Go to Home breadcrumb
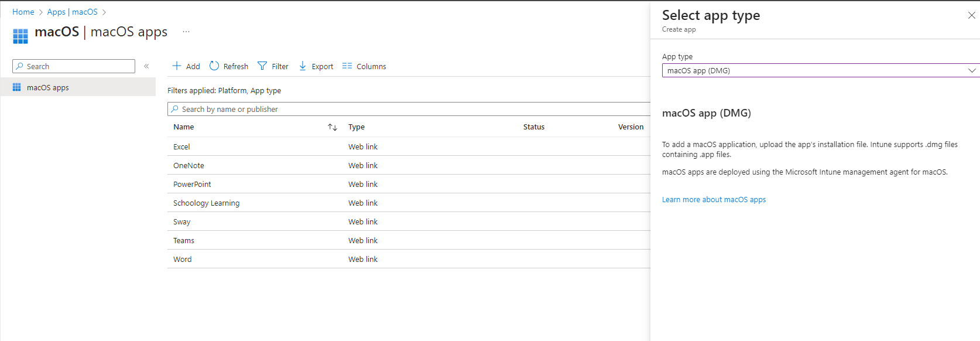The width and height of the screenshot is (980, 341). click(x=23, y=12)
